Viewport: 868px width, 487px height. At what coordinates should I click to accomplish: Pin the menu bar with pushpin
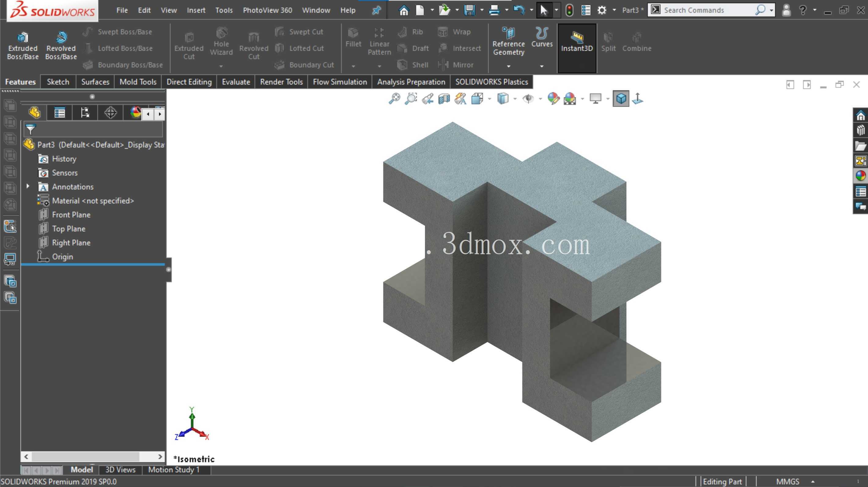[x=376, y=10]
